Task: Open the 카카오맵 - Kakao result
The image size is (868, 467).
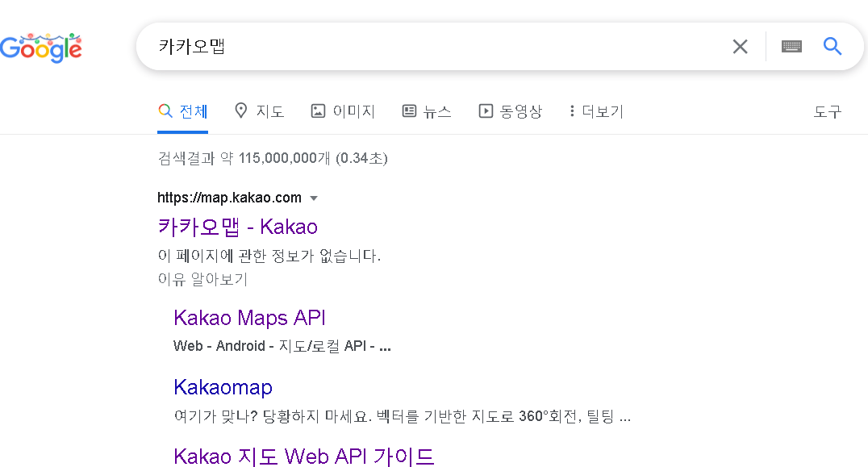Action: 237,227
